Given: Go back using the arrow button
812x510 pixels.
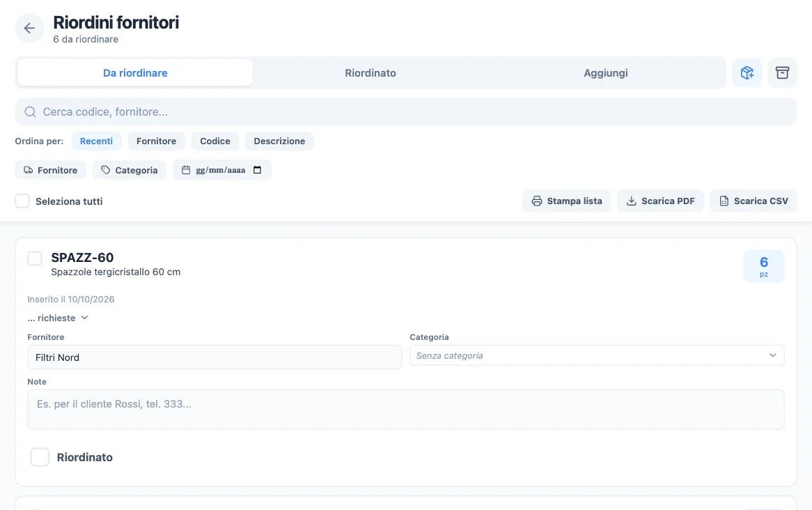Looking at the screenshot, I should pyautogui.click(x=29, y=28).
